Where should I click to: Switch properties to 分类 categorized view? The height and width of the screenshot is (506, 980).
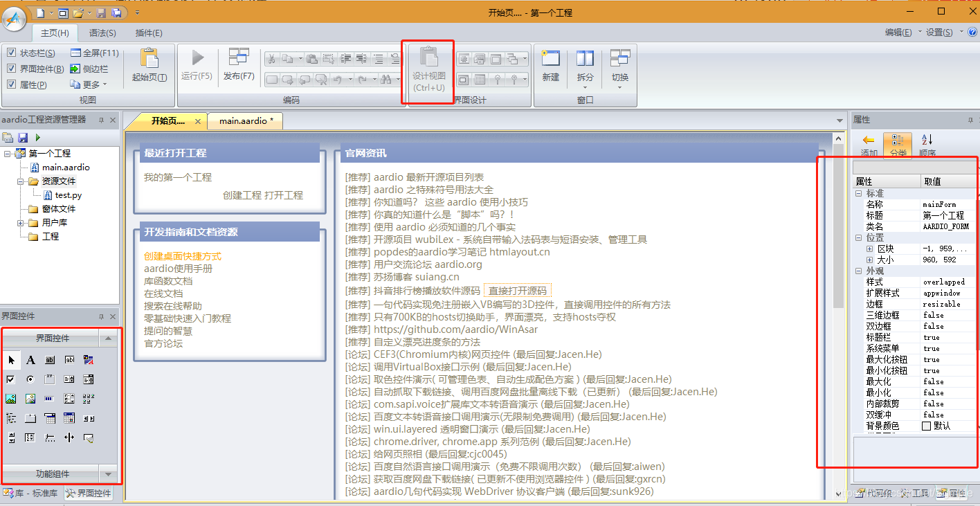pos(898,145)
